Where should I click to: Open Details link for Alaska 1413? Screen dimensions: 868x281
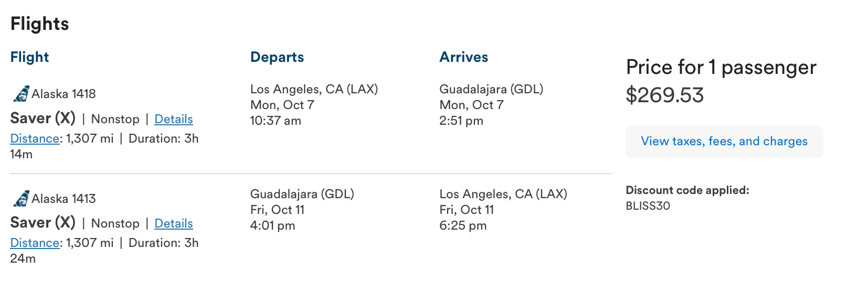point(173,223)
